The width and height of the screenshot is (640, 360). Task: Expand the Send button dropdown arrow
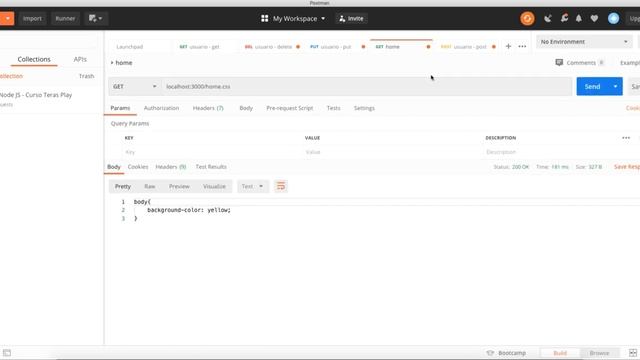616,87
